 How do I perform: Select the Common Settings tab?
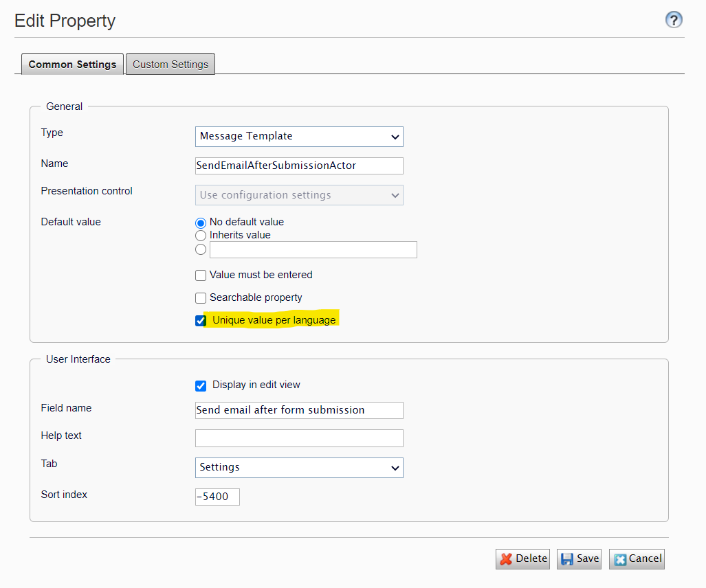tap(72, 64)
